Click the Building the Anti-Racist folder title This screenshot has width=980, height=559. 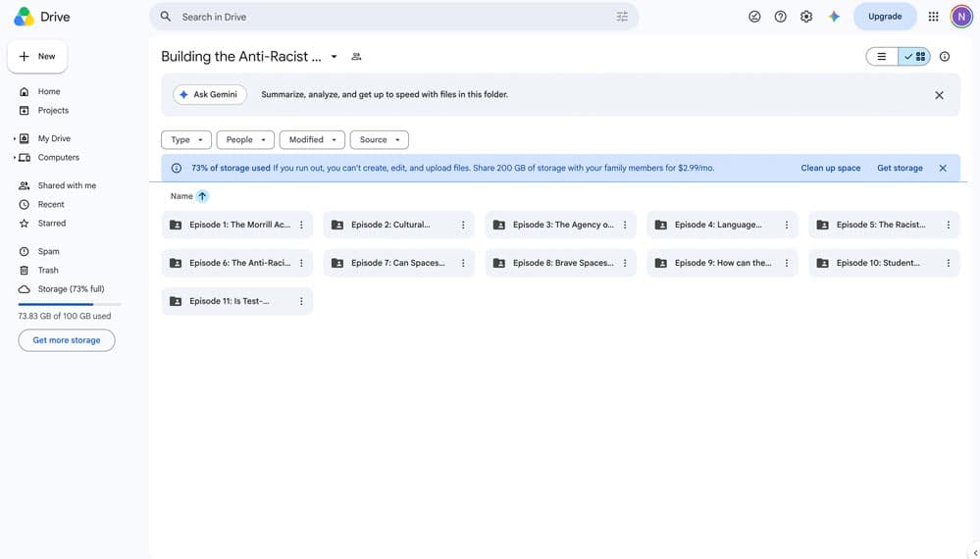tap(241, 57)
